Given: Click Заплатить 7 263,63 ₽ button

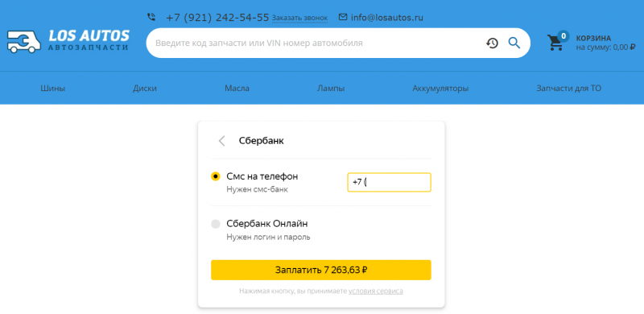Looking at the screenshot, I should pyautogui.click(x=320, y=270).
